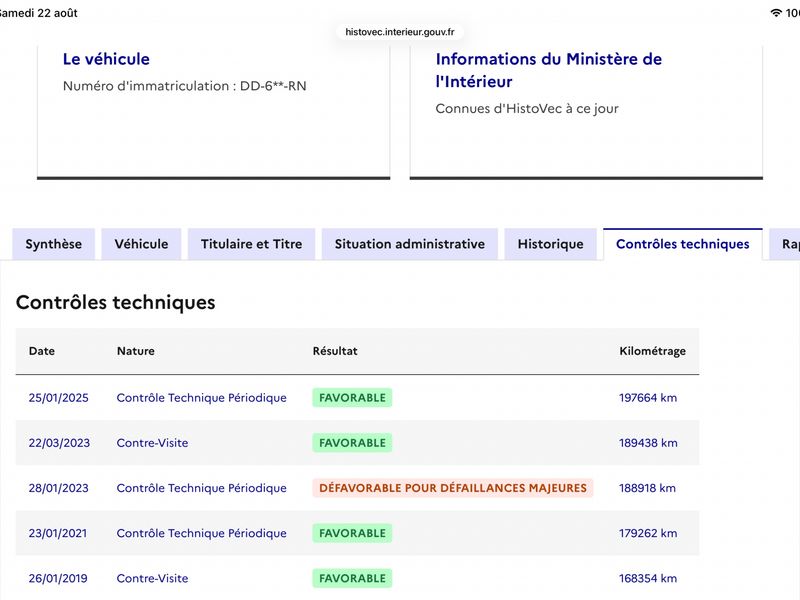Image resolution: width=800 pixels, height=600 pixels.
Task: Click the FAVORABLE badge for 25/01/2025
Action: click(x=353, y=398)
